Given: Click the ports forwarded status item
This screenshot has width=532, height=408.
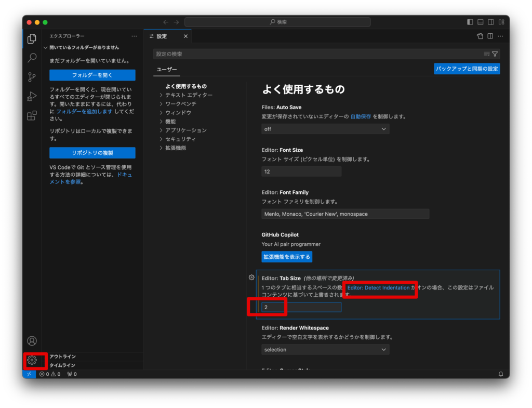Looking at the screenshot, I should click(72, 374).
